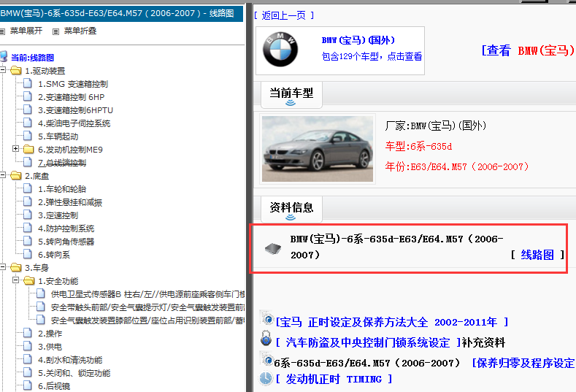Click page icon beside 6.后视镜

[x=28, y=385]
